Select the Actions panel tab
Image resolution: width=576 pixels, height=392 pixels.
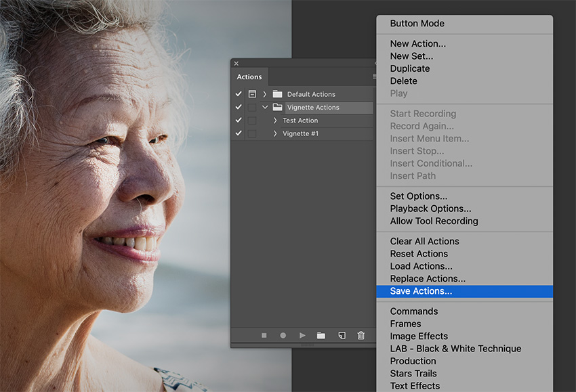pyautogui.click(x=249, y=77)
